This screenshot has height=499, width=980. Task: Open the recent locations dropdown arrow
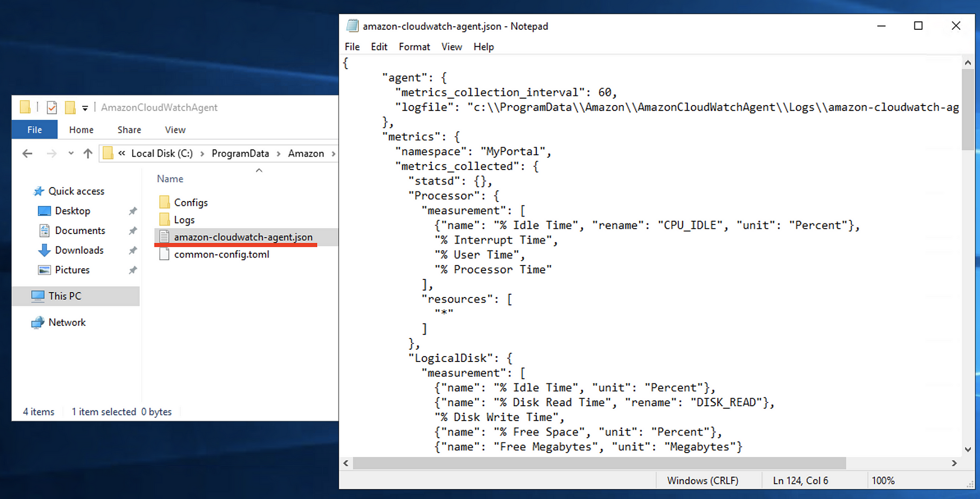point(71,154)
